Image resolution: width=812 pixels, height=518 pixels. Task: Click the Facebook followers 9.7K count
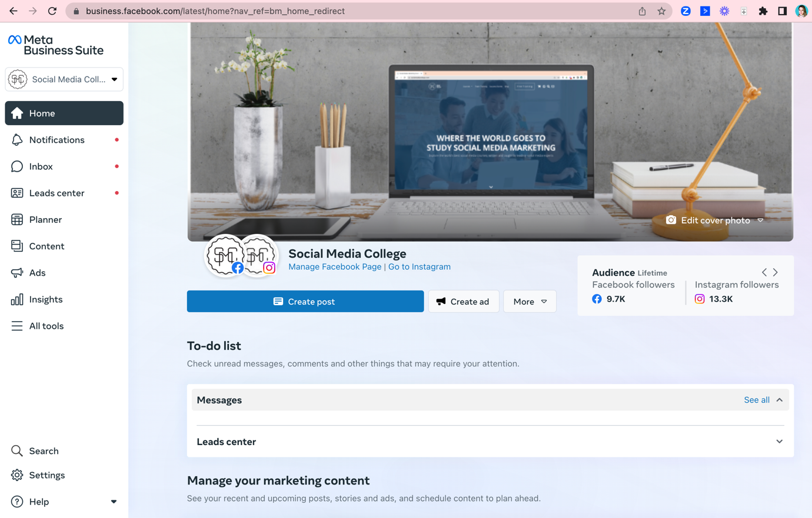616,299
